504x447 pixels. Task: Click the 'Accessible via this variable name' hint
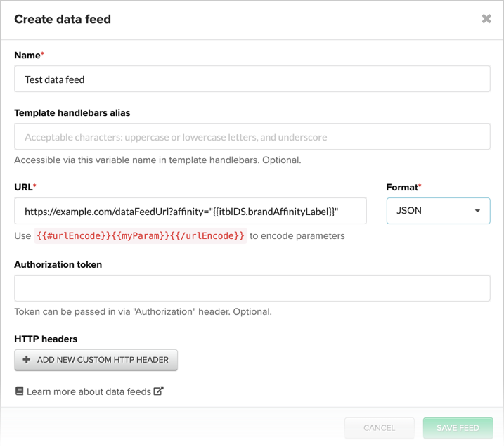[x=158, y=160]
